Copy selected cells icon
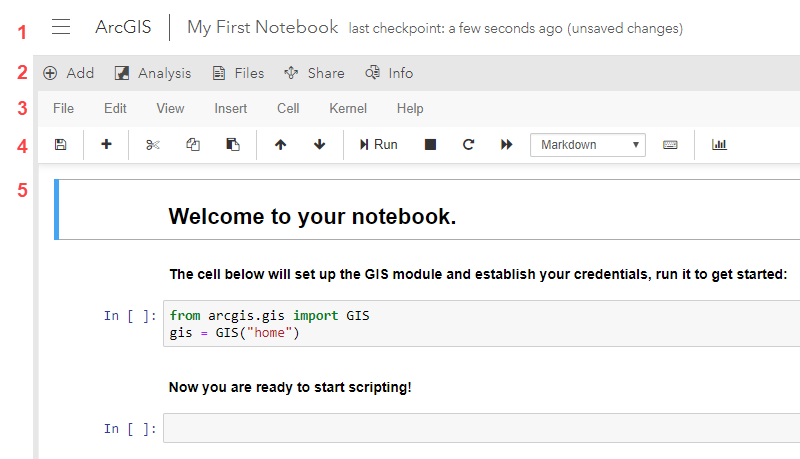This screenshot has width=800, height=459. coord(193,145)
